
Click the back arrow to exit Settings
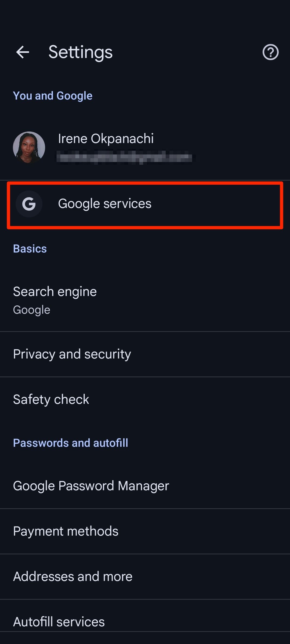click(x=22, y=52)
